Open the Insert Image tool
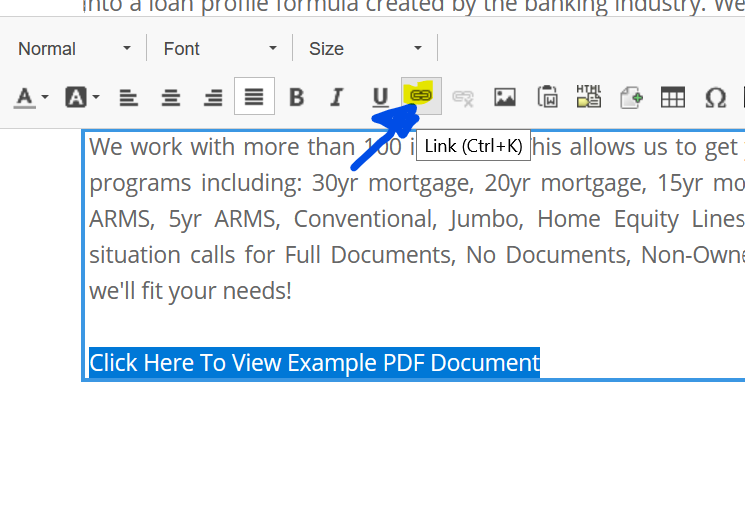 505,97
